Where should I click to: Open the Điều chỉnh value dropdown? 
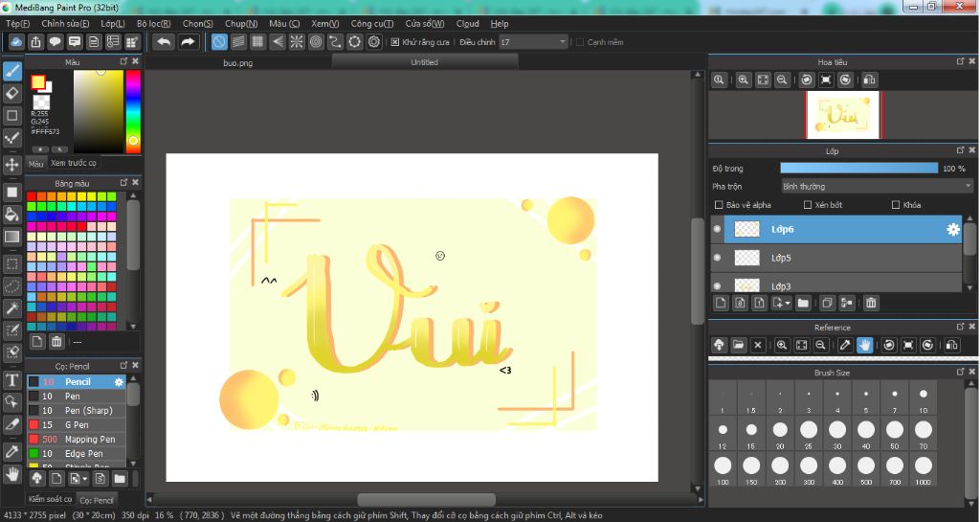[533, 42]
